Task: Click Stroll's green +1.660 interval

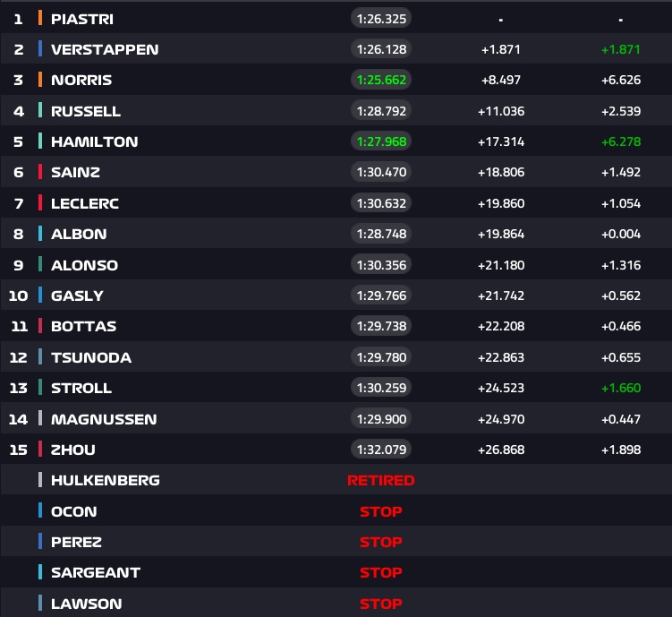Action: click(621, 388)
